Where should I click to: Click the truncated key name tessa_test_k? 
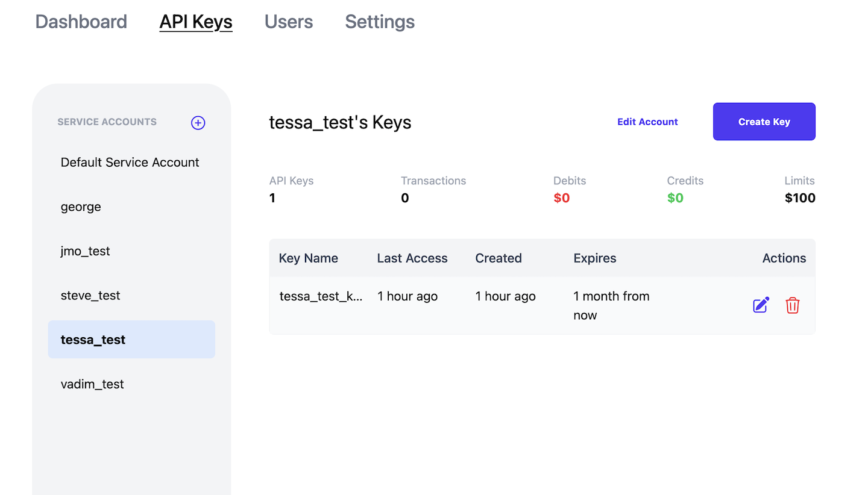[321, 296]
